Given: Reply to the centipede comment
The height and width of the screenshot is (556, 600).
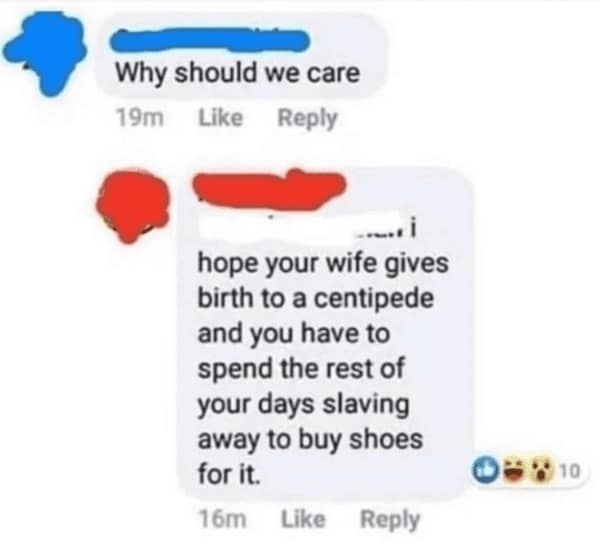Looking at the screenshot, I should (x=390, y=520).
